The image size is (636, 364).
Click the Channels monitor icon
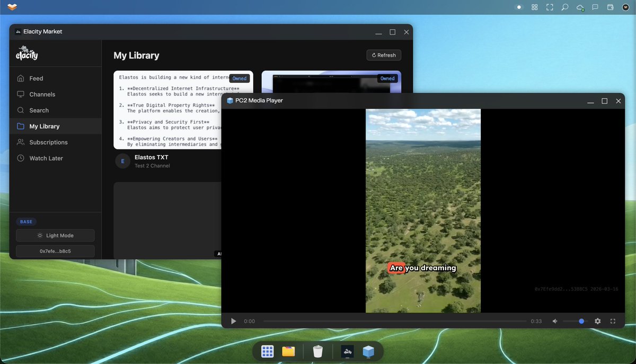pos(21,94)
